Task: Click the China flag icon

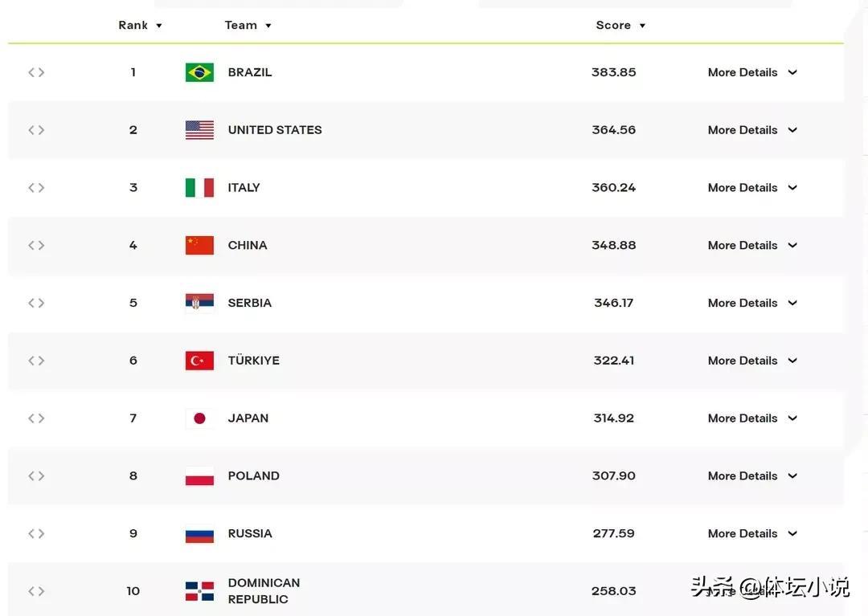Action: pyautogui.click(x=199, y=245)
